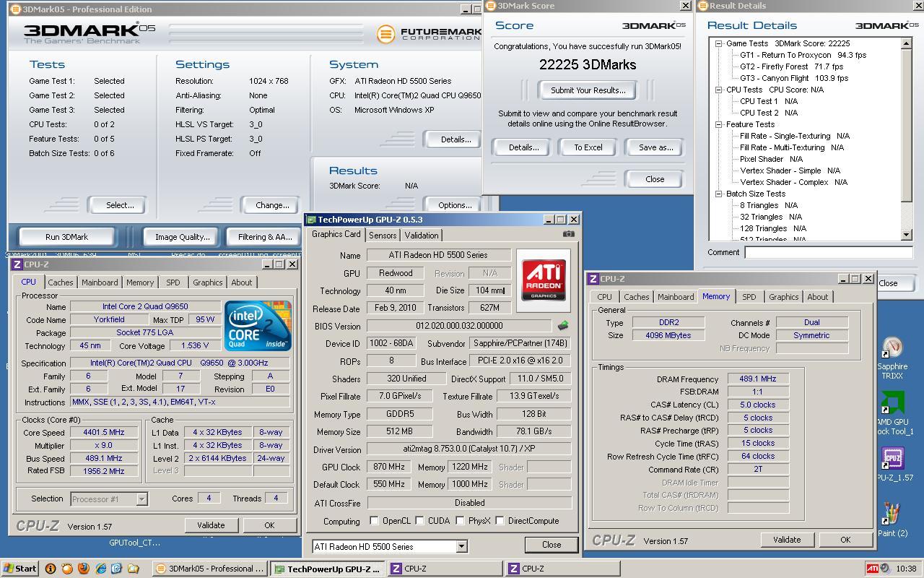924x578 pixels.
Task: Open the Caches tab in left CPU-Z
Action: [x=61, y=282]
